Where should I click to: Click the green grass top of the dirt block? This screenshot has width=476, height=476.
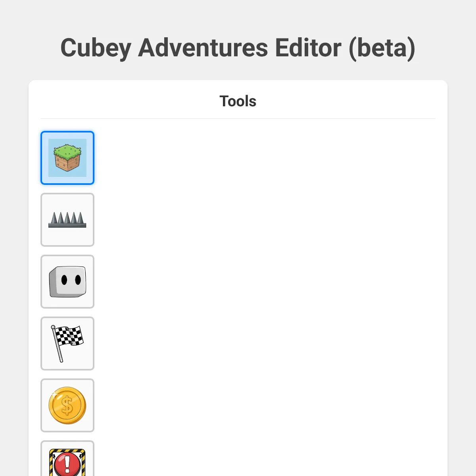(67, 151)
